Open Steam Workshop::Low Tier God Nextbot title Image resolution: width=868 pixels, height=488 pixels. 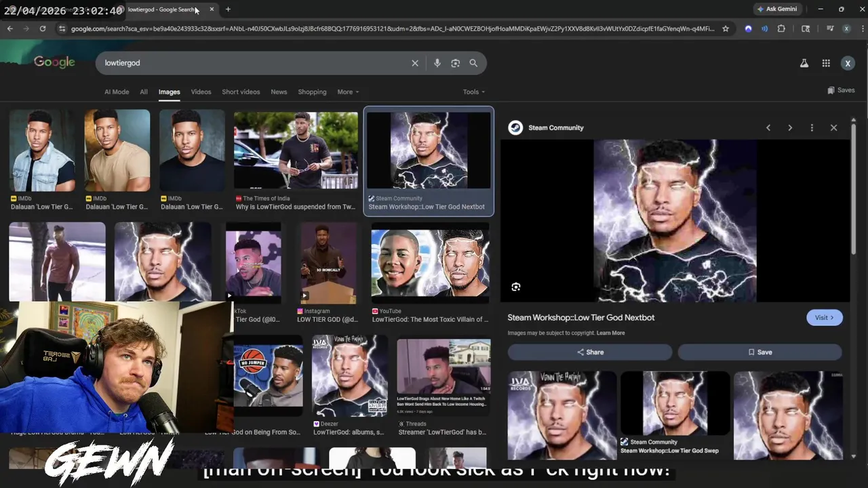(x=581, y=317)
